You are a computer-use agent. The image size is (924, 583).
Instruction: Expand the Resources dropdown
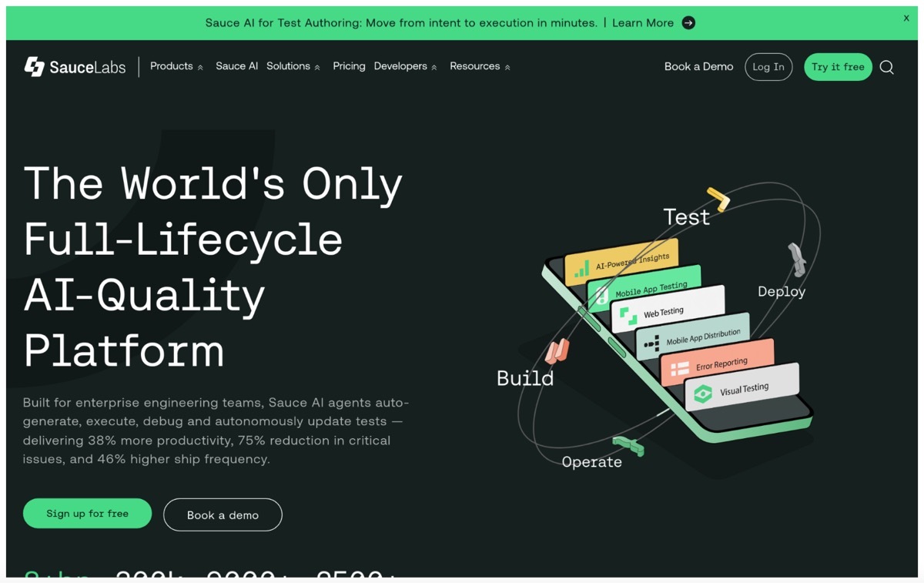pos(480,66)
